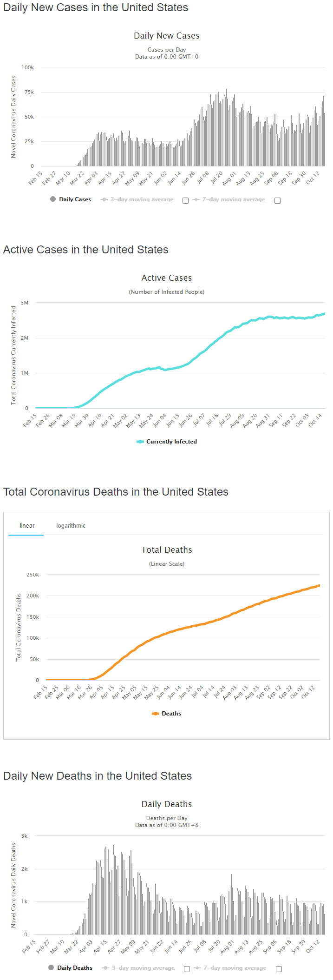Toggle the Daily Deaths legend label

[75, 968]
